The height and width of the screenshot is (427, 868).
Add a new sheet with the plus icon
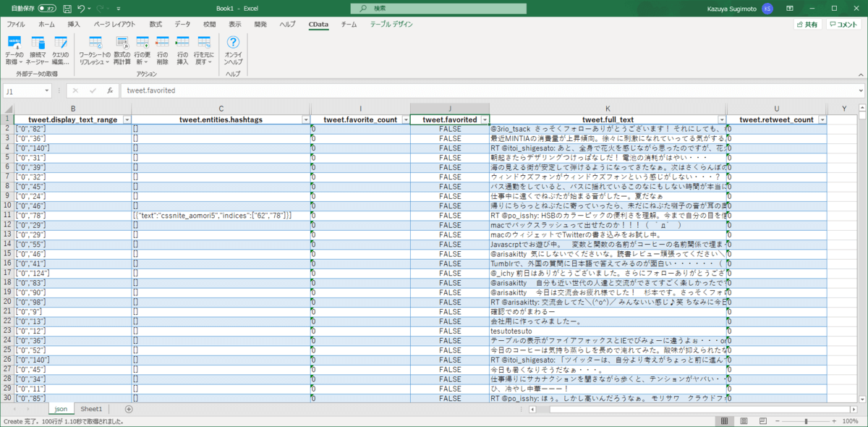(128, 409)
